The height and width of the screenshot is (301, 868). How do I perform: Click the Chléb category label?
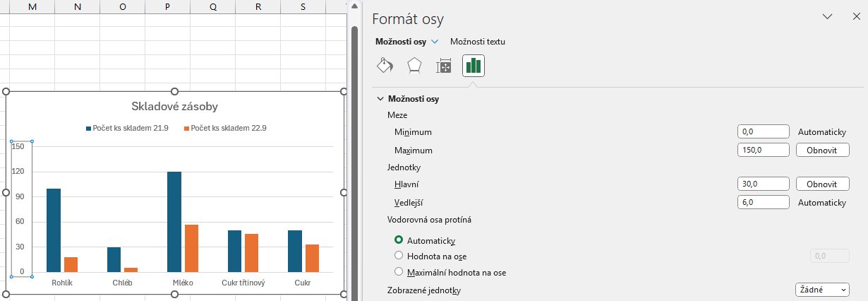pyautogui.click(x=122, y=283)
